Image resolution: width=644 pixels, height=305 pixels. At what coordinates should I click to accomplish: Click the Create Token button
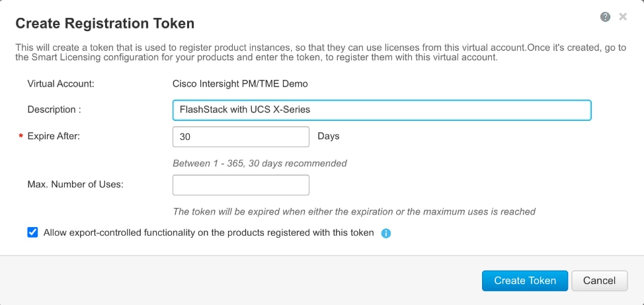click(525, 281)
